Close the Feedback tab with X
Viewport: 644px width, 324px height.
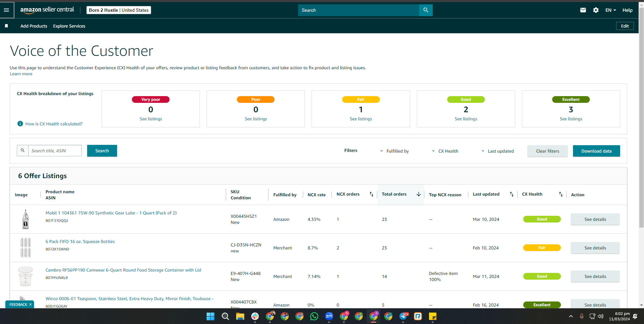click(x=30, y=305)
